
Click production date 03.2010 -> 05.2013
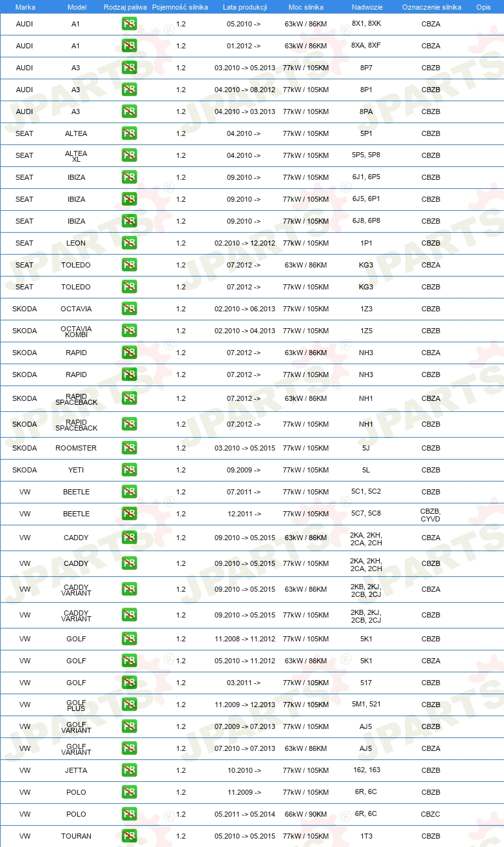pos(245,68)
